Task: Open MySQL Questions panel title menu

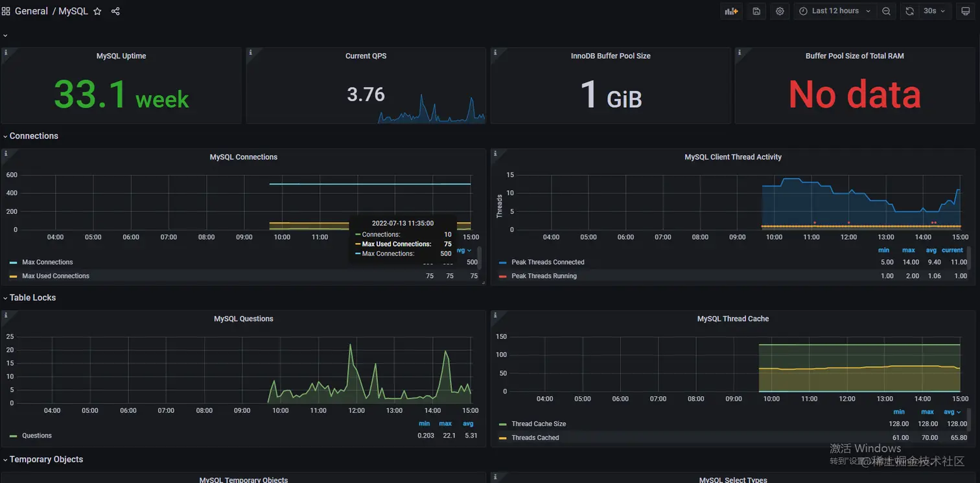Action: 243,318
